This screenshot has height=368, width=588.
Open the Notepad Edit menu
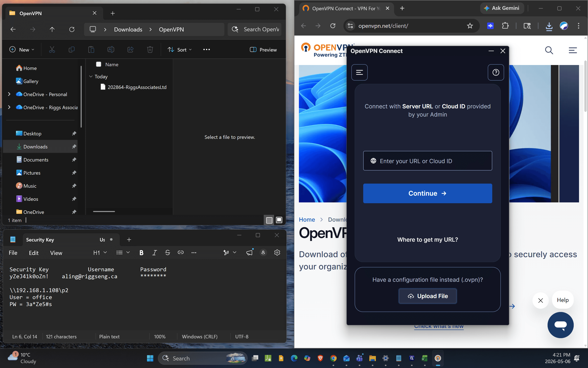pos(34,253)
